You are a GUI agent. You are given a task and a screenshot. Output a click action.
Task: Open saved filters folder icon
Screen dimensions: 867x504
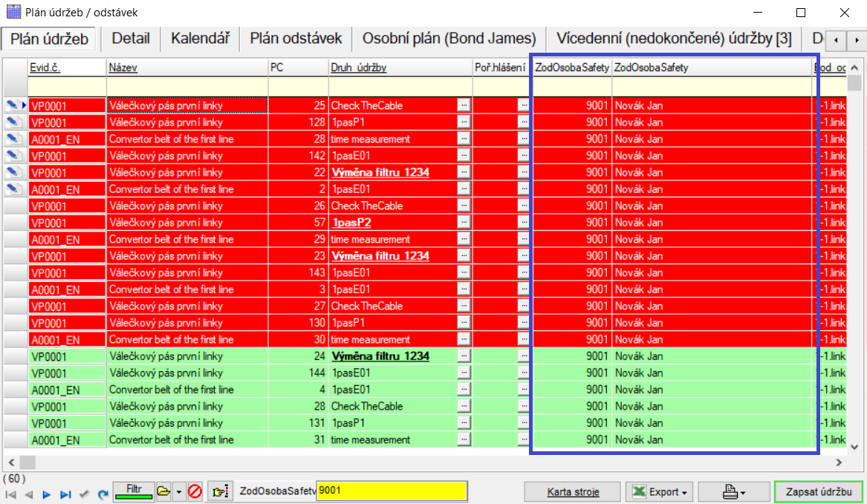coord(163,491)
